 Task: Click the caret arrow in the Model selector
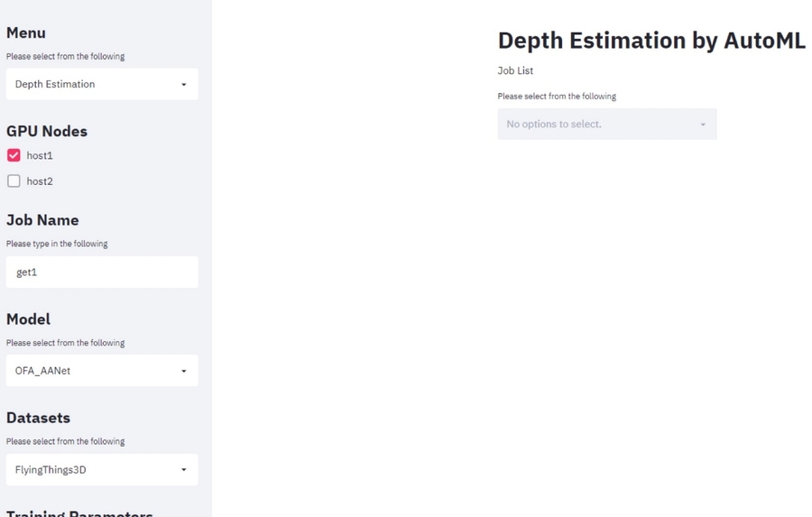click(x=184, y=371)
